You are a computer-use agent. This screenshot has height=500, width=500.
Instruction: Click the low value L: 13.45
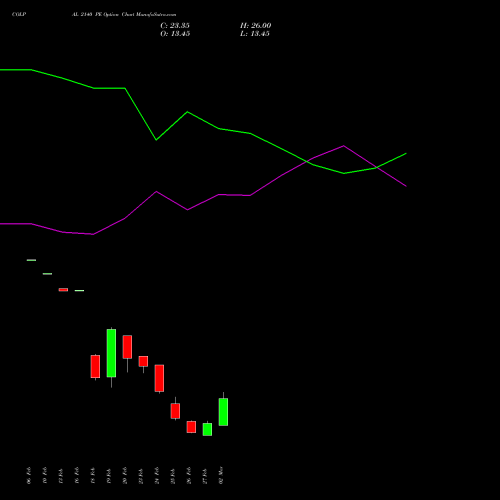point(255,34)
